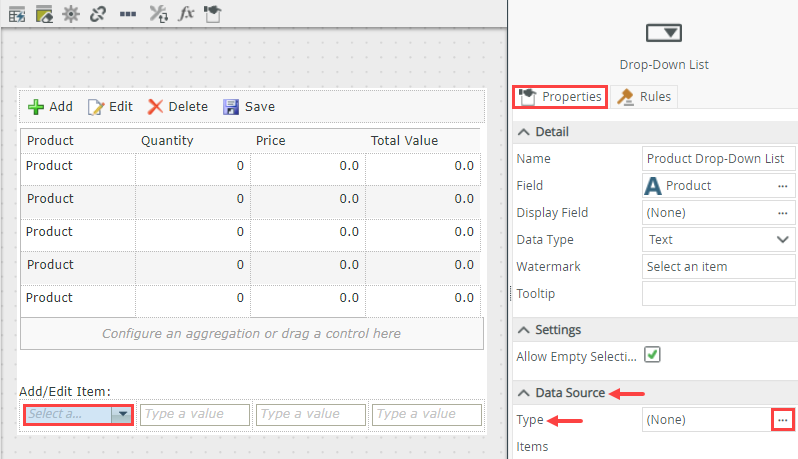This screenshot has height=459, width=798.
Task: Click the wrench change-control toolbar icon
Action: (158, 14)
